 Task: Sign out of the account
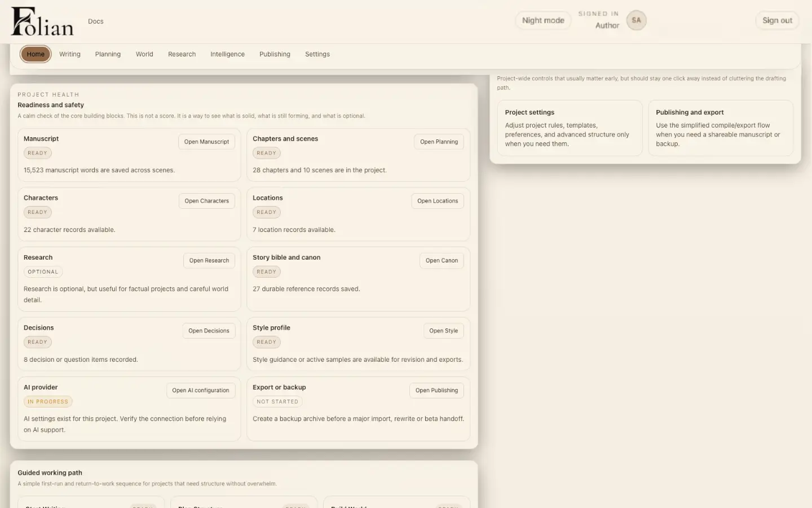click(777, 20)
